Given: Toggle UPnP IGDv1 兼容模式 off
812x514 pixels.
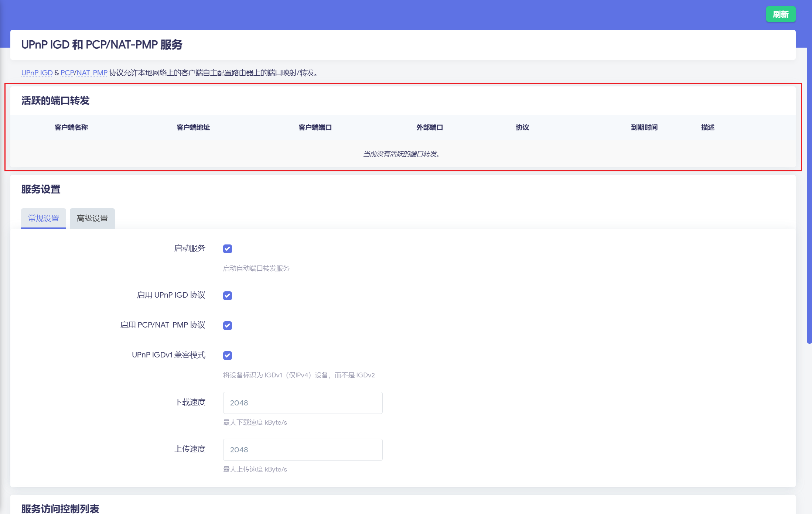Looking at the screenshot, I should 227,355.
